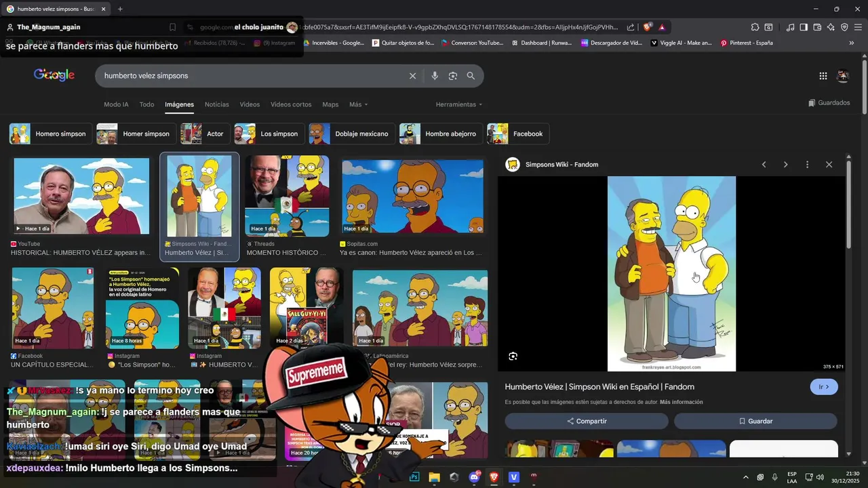Screen dimensions: 868x488
Task: Toggle the browser sidebar panel icon
Action: point(804,27)
